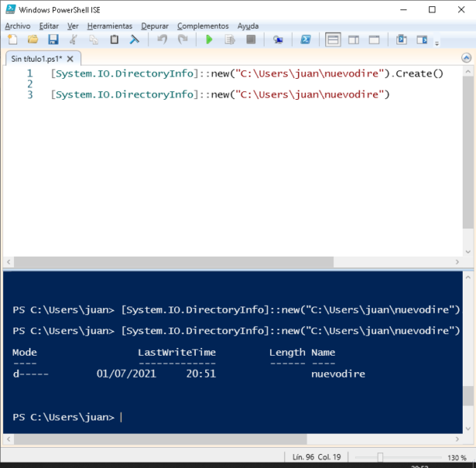Open the Herramientas menu

(110, 26)
